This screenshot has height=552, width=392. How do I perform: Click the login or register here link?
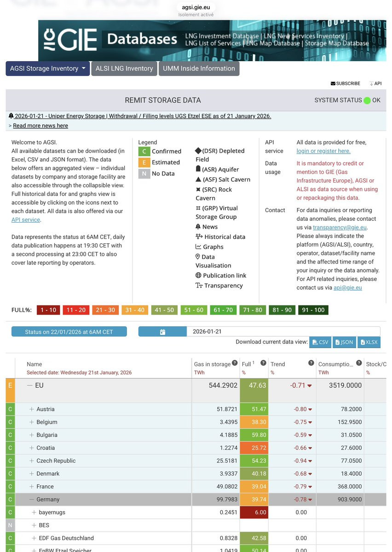[x=323, y=151]
